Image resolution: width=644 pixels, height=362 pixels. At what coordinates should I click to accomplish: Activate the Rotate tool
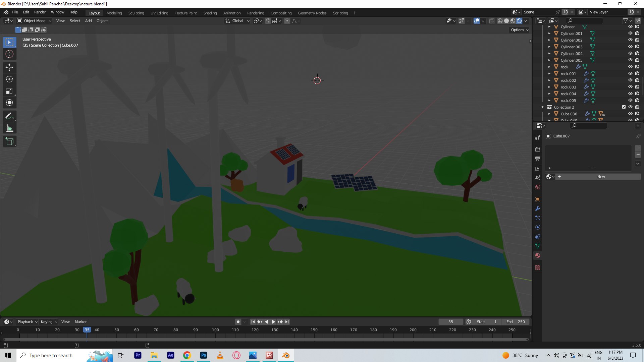click(9, 79)
